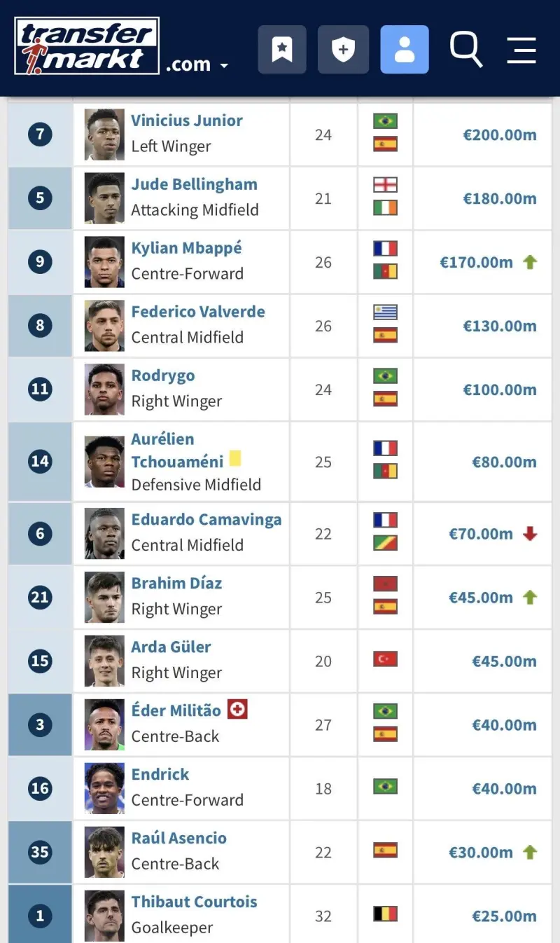Click Tchouaméni's yellow card icon

coord(235,459)
